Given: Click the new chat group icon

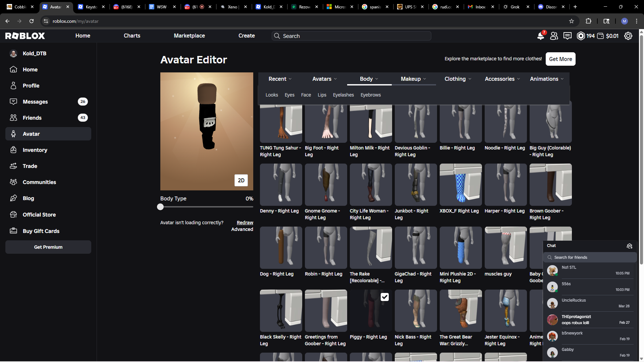Looking at the screenshot, I should (x=630, y=246).
